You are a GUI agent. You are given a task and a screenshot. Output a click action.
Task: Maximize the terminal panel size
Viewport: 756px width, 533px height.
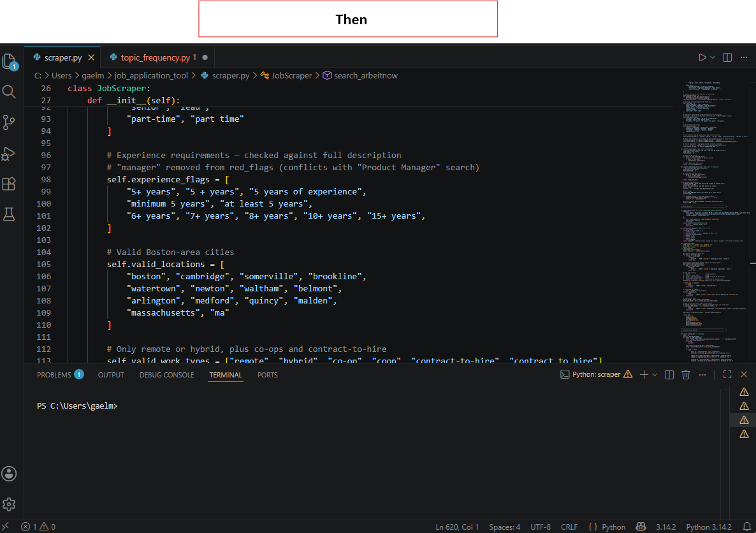coord(727,375)
